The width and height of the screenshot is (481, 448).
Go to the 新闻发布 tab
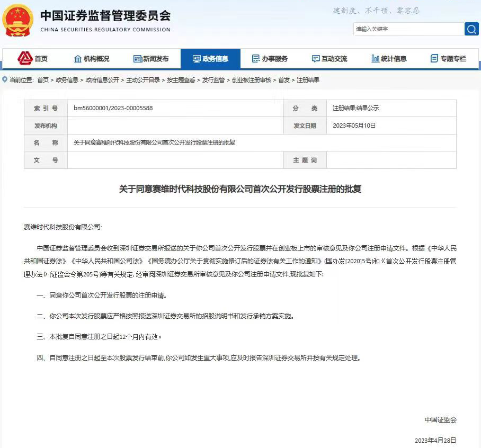pyautogui.click(x=151, y=59)
